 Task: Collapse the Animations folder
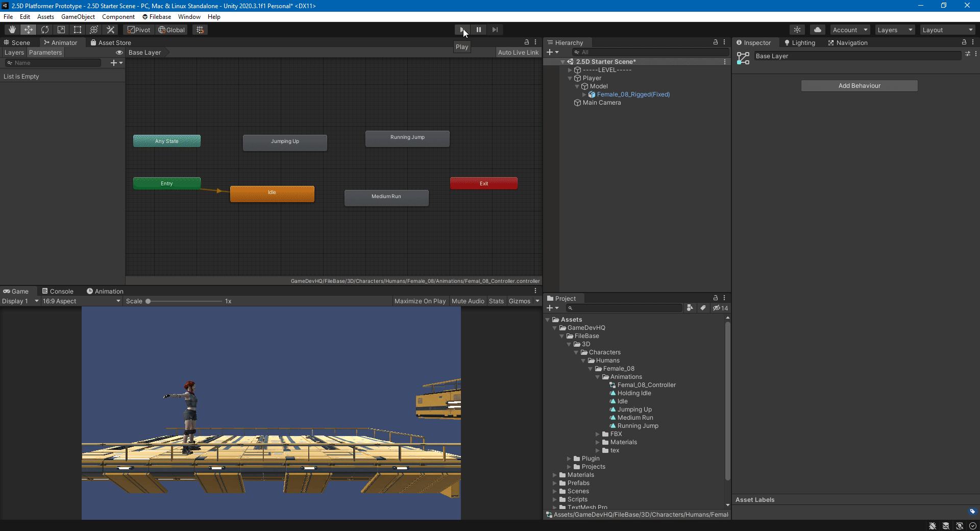click(598, 377)
